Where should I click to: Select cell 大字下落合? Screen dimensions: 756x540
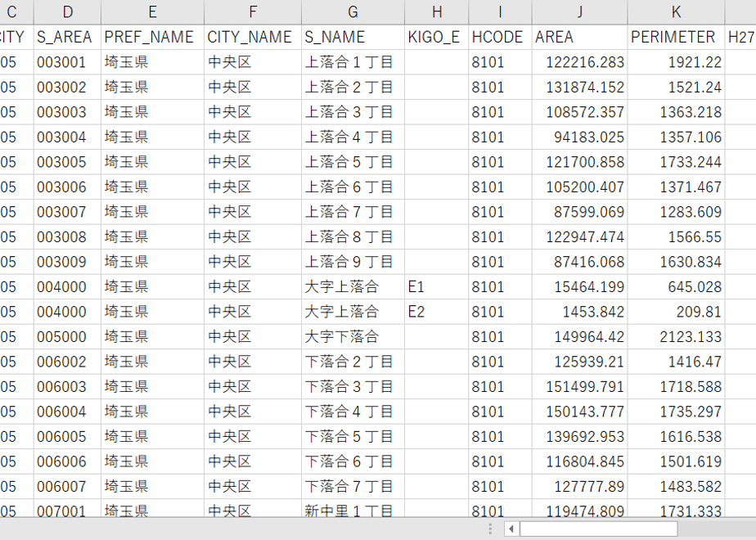(x=353, y=336)
